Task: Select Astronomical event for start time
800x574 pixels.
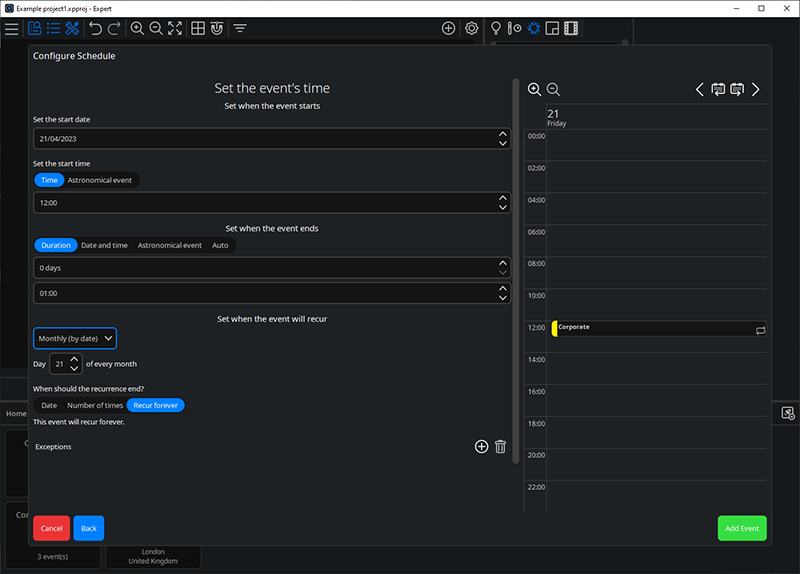Action: [101, 180]
